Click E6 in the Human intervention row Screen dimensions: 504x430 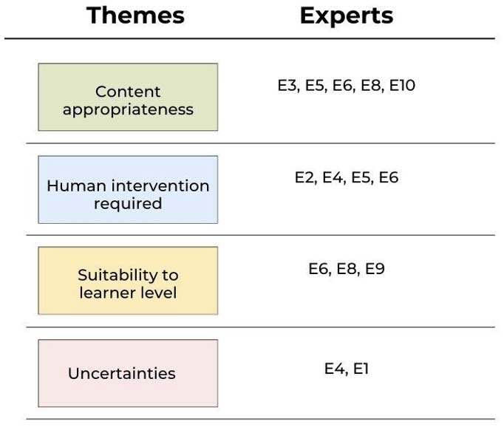pyautogui.click(x=388, y=178)
